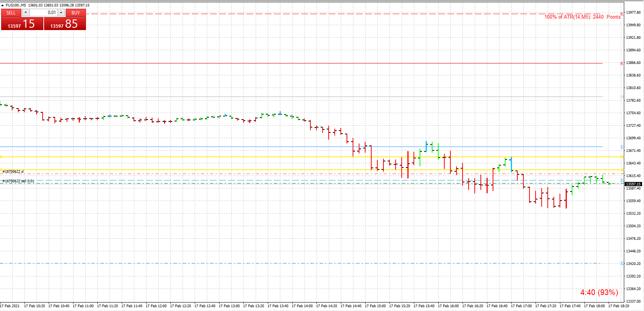Click the current price tag 13597.15
The width and height of the screenshot is (644, 311).
(633, 184)
